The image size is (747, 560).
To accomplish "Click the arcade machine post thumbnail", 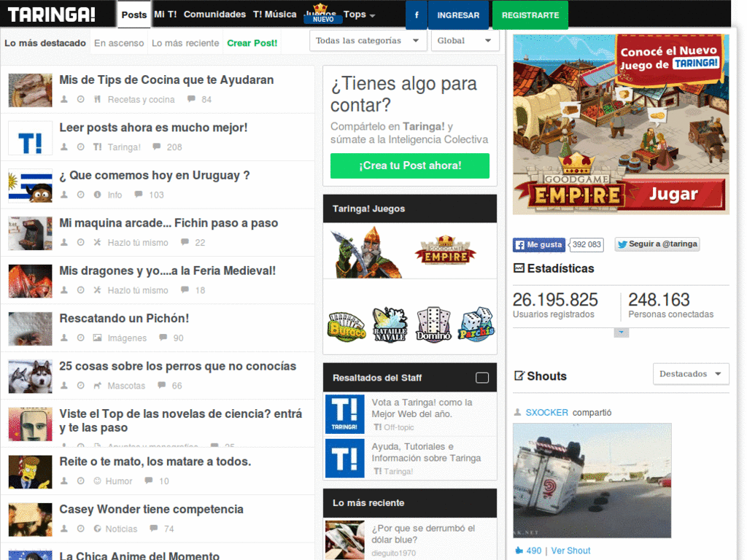I will click(30, 233).
